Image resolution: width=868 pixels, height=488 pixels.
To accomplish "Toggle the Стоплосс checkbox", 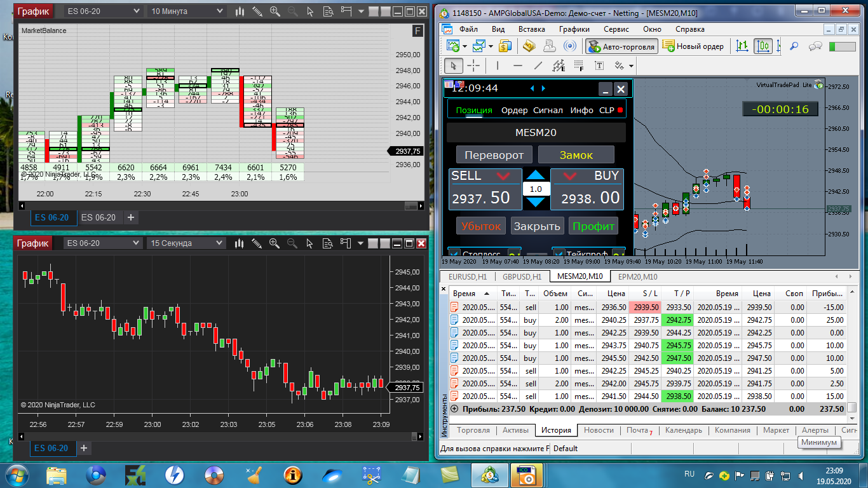I will click(454, 254).
